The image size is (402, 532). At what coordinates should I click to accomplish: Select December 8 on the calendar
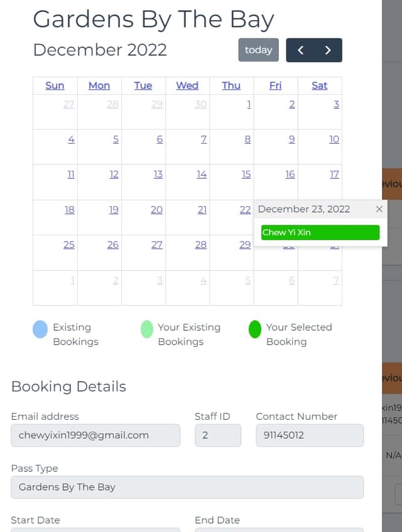(248, 139)
